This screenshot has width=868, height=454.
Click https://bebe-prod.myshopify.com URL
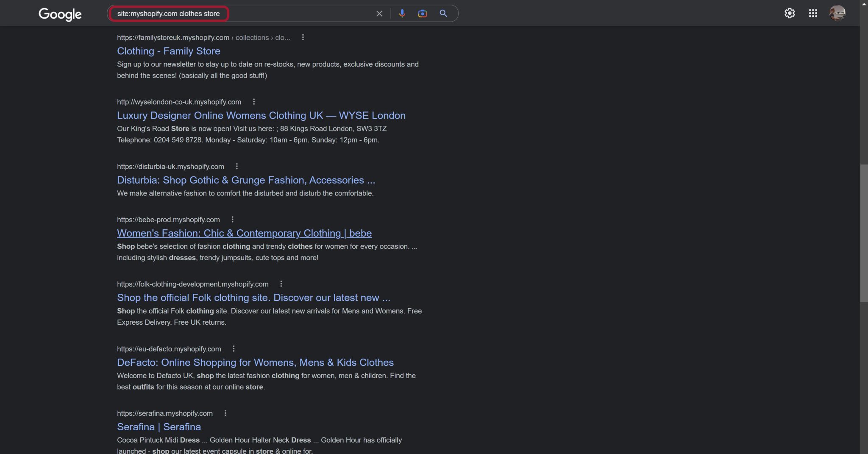(x=168, y=220)
